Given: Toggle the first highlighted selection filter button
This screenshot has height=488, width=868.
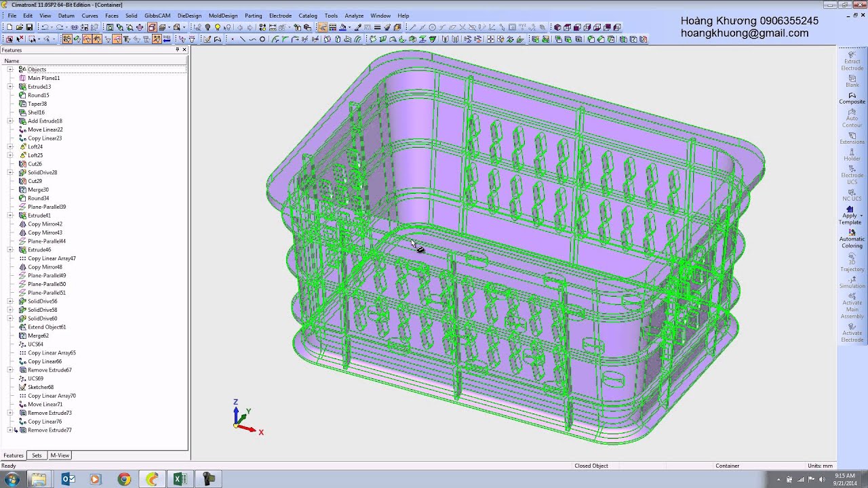Looking at the screenshot, I should 67,39.
